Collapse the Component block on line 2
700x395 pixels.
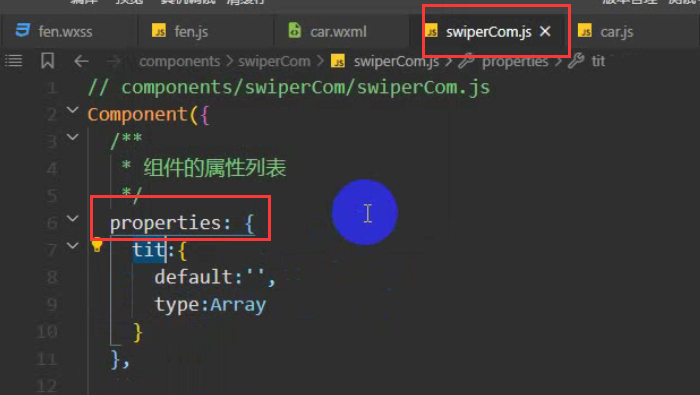[72, 110]
